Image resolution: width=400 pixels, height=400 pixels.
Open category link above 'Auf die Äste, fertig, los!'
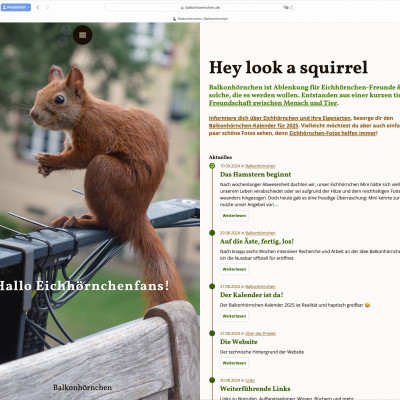tap(260, 233)
